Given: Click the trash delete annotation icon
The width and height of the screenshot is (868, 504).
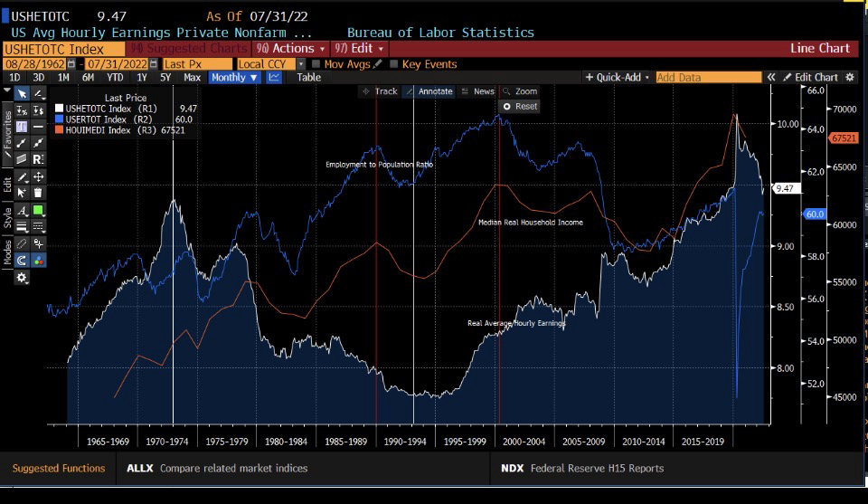Looking at the screenshot, I should pyautogui.click(x=39, y=192).
